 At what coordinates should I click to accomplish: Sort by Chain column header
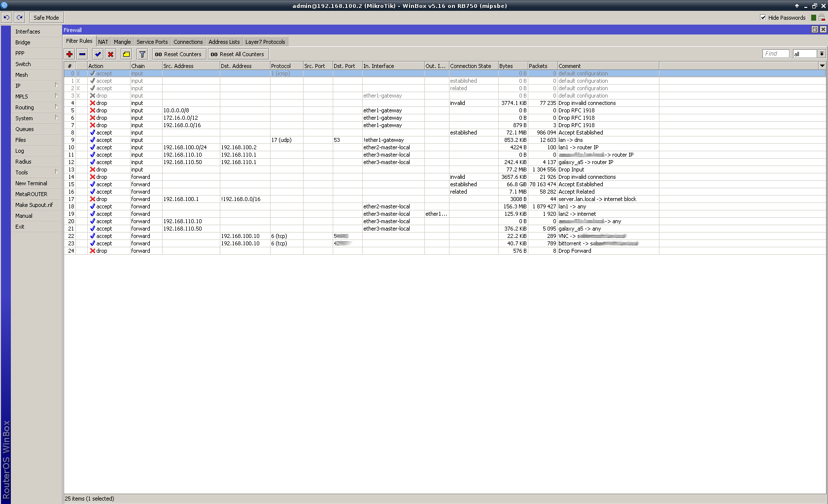click(146, 66)
